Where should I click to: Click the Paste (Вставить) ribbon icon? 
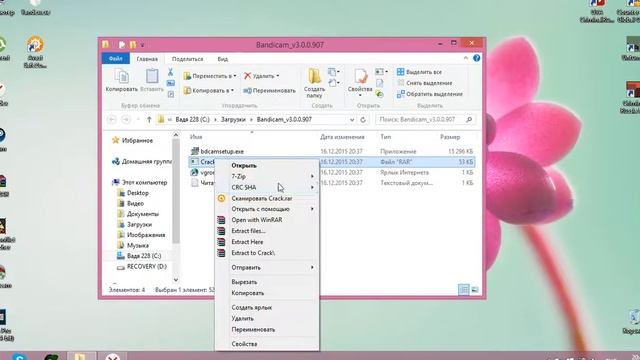152,80
